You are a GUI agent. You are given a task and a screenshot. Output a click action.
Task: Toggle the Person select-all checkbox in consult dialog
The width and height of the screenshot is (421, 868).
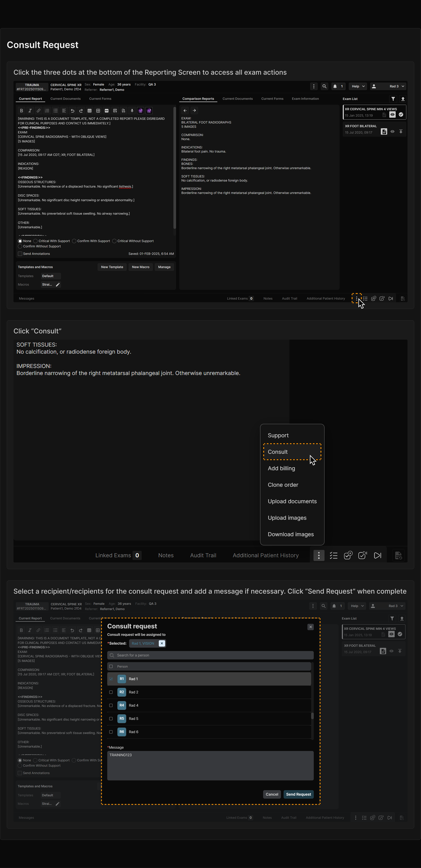click(x=111, y=666)
